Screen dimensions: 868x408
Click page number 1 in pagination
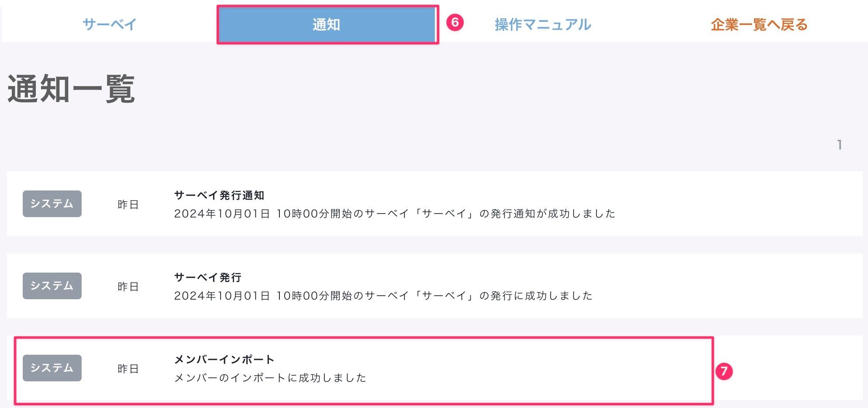pos(839,145)
